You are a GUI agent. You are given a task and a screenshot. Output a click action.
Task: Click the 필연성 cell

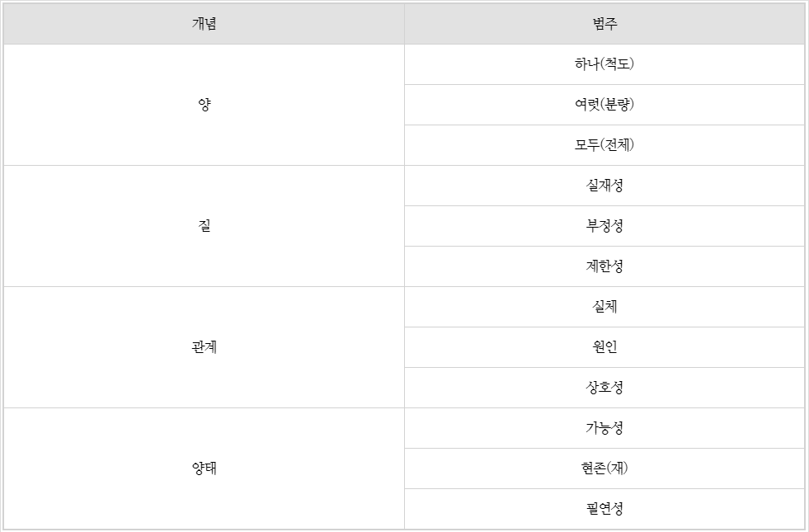pos(604,509)
